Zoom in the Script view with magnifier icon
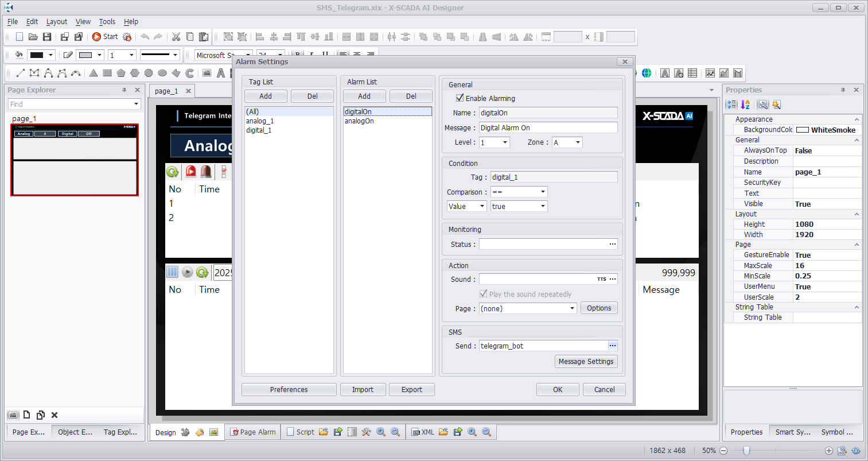The width and height of the screenshot is (868, 461). (x=381, y=432)
